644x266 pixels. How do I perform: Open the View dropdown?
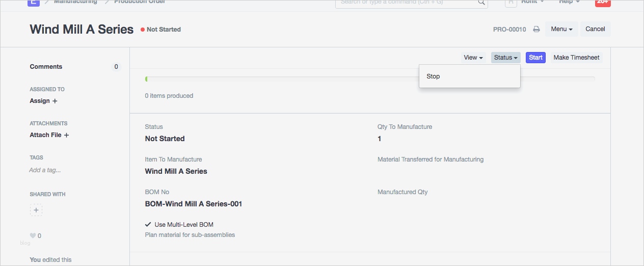(473, 58)
